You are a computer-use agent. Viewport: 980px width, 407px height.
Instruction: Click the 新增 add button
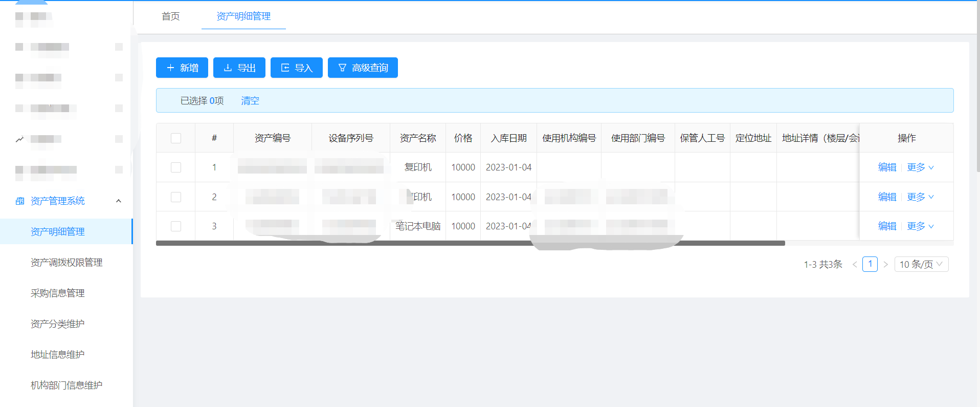pyautogui.click(x=182, y=68)
